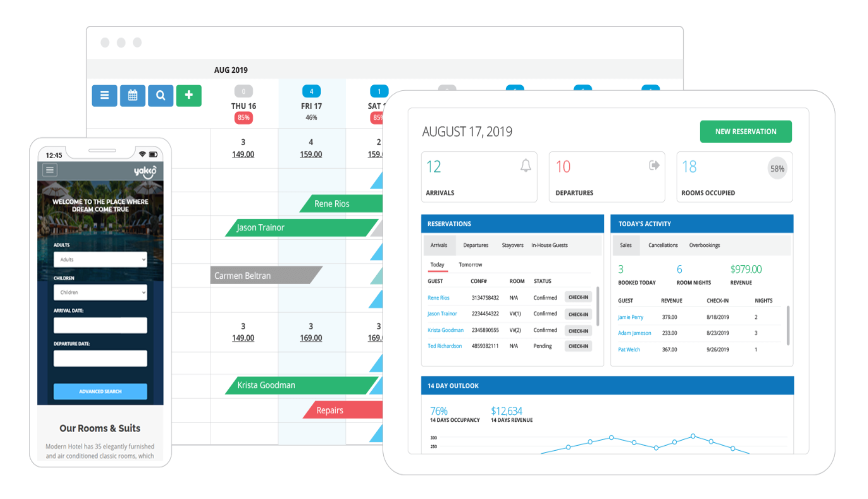Switch to the Stayovers tab
Viewport: 868px width, 499px height.
(512, 245)
